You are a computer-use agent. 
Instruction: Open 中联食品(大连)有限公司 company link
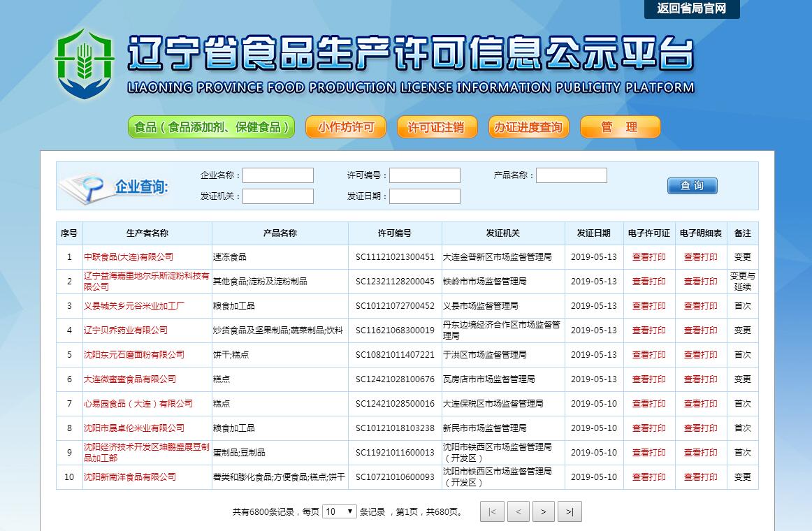(x=129, y=257)
